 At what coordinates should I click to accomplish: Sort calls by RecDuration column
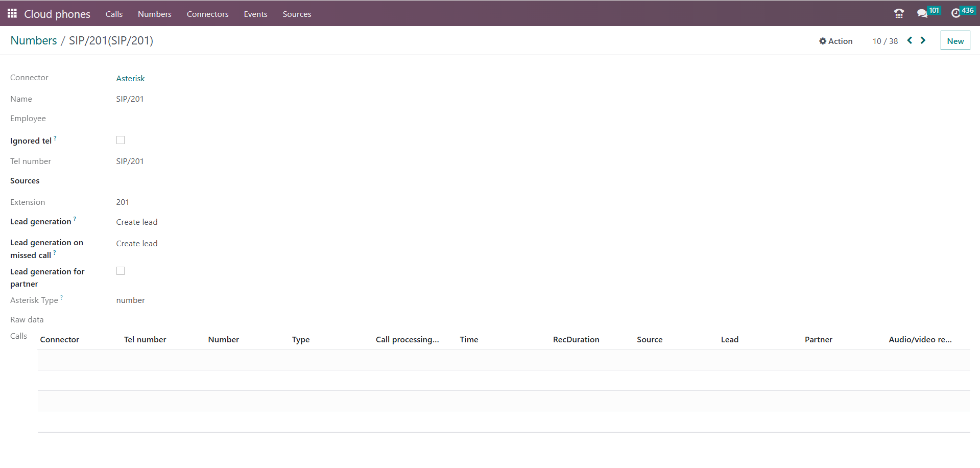click(x=576, y=339)
